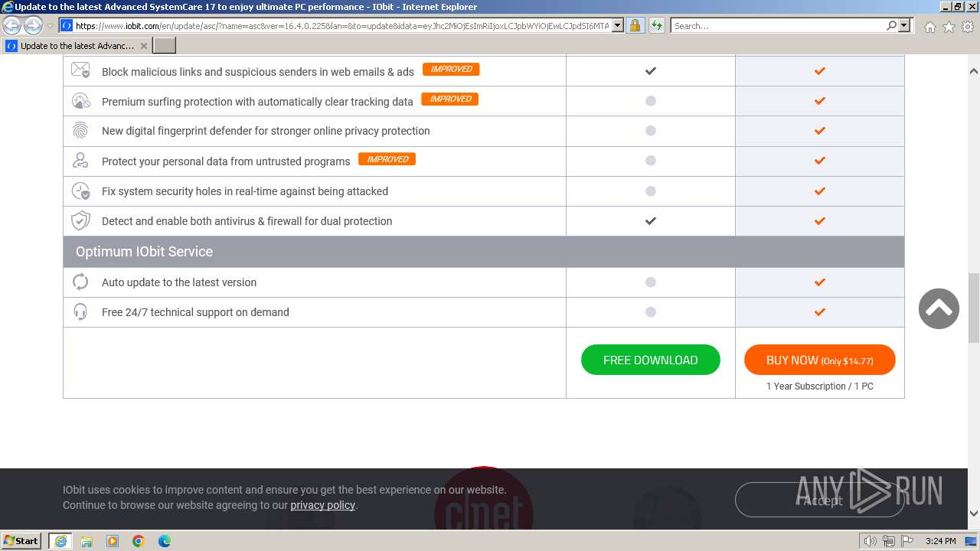Image resolution: width=980 pixels, height=551 pixels.
Task: Click in the address bar URL field
Action: [342, 25]
